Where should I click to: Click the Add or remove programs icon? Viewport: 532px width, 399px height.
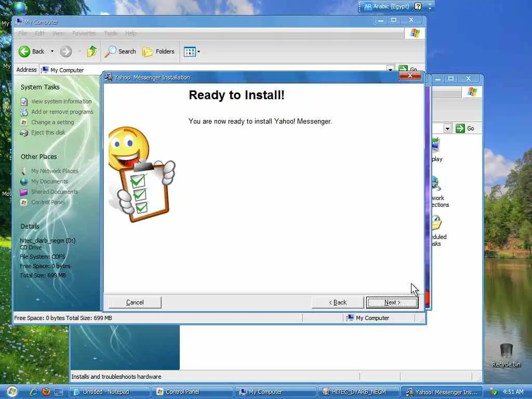[x=24, y=112]
